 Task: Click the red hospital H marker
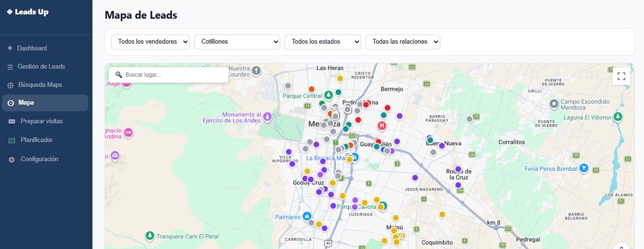(382, 126)
